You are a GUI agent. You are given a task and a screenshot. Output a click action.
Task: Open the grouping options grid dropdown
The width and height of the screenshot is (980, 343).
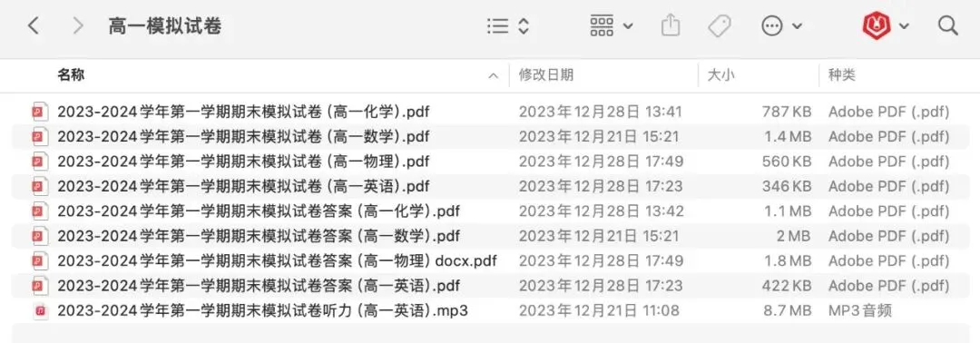click(612, 25)
